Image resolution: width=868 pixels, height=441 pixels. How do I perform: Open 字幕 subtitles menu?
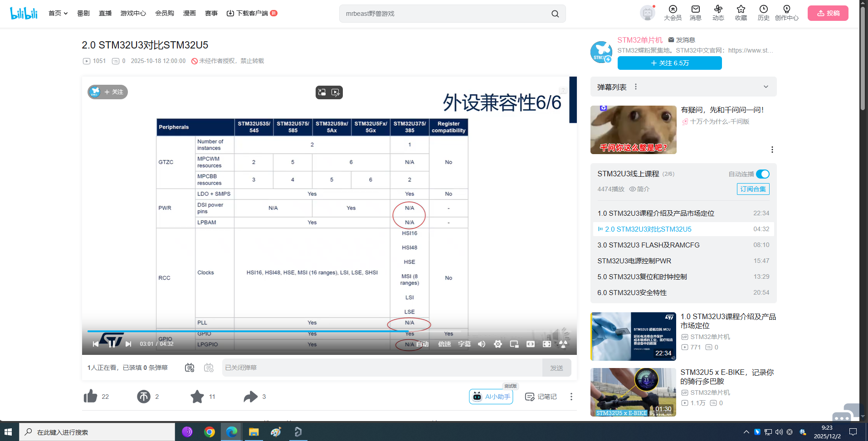tap(464, 344)
